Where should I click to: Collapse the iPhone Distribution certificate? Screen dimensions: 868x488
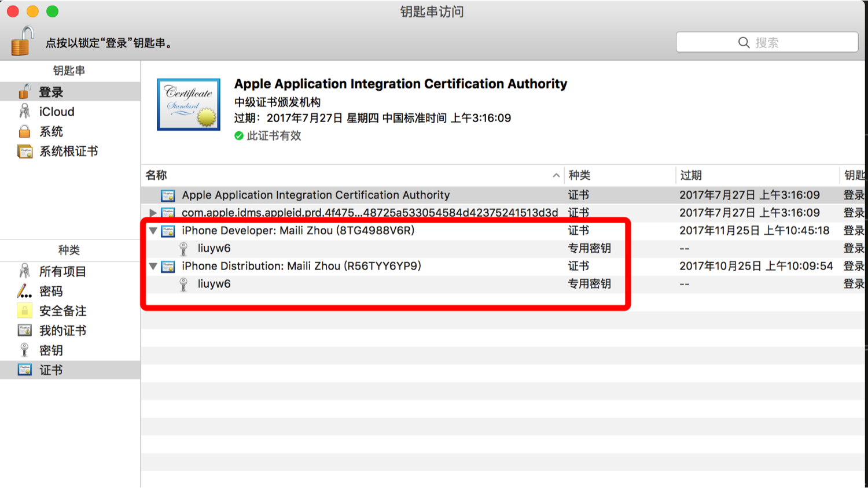coord(153,266)
